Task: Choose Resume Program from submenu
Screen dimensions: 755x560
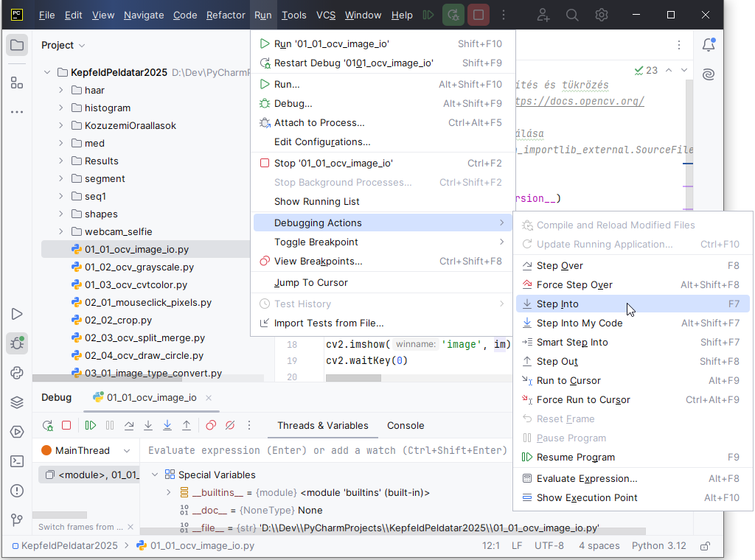Action: (633, 457)
